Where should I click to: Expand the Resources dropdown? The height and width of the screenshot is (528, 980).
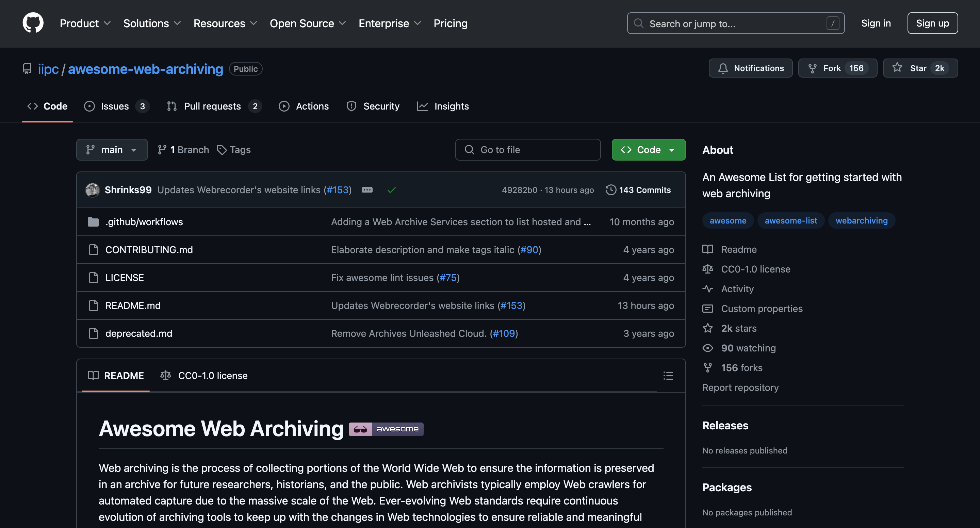point(225,23)
